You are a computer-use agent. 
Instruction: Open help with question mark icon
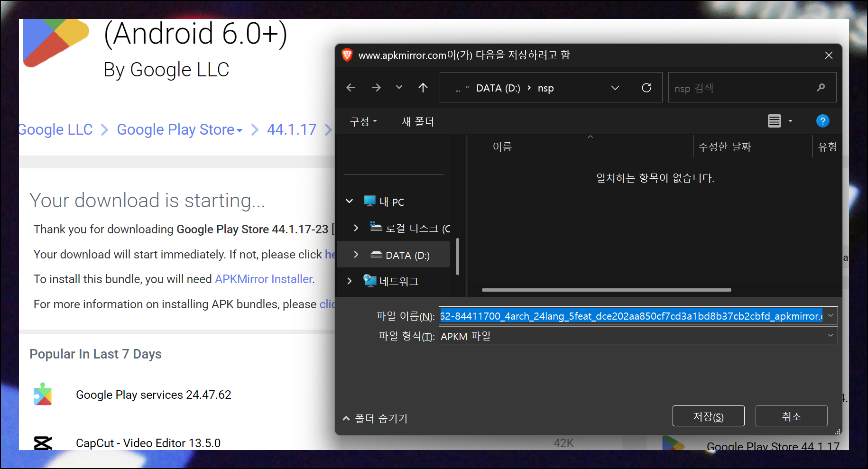coord(823,121)
